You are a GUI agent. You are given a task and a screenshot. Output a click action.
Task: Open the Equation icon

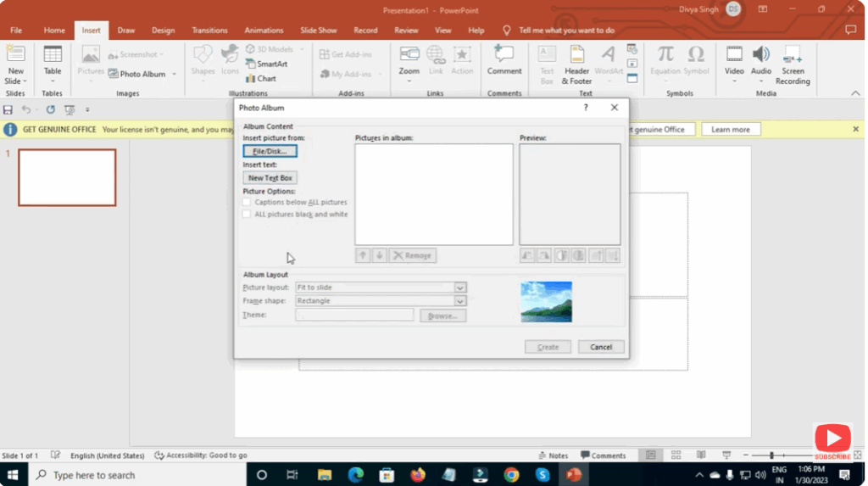(665, 54)
